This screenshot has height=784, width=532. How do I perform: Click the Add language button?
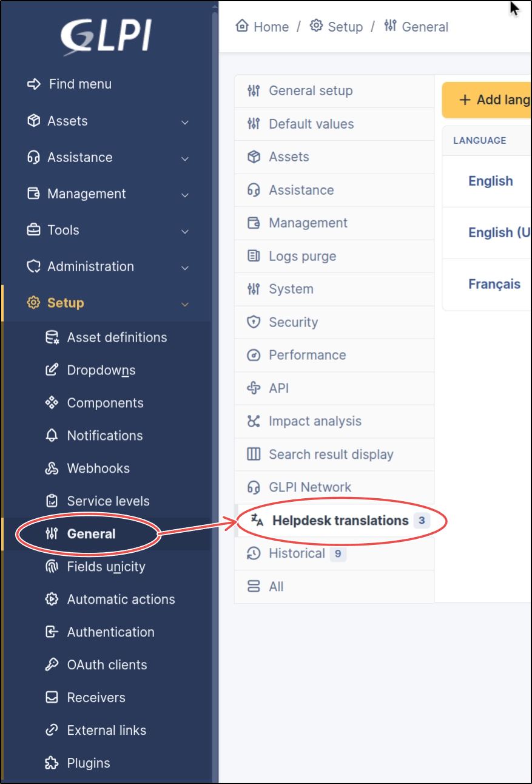487,100
